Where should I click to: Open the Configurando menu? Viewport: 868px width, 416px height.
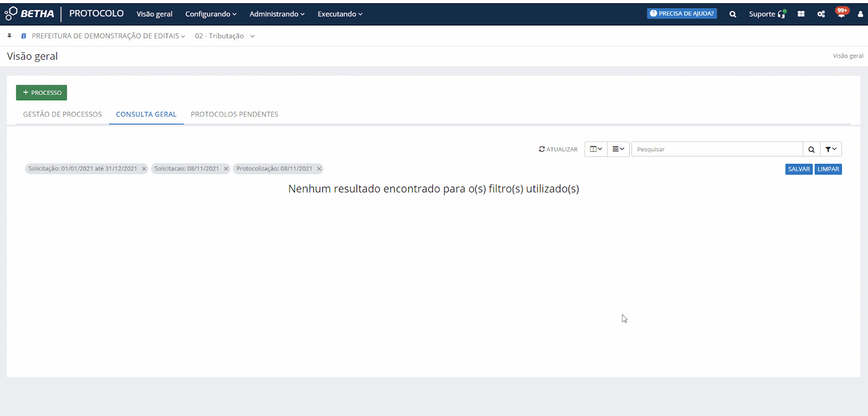(x=210, y=14)
